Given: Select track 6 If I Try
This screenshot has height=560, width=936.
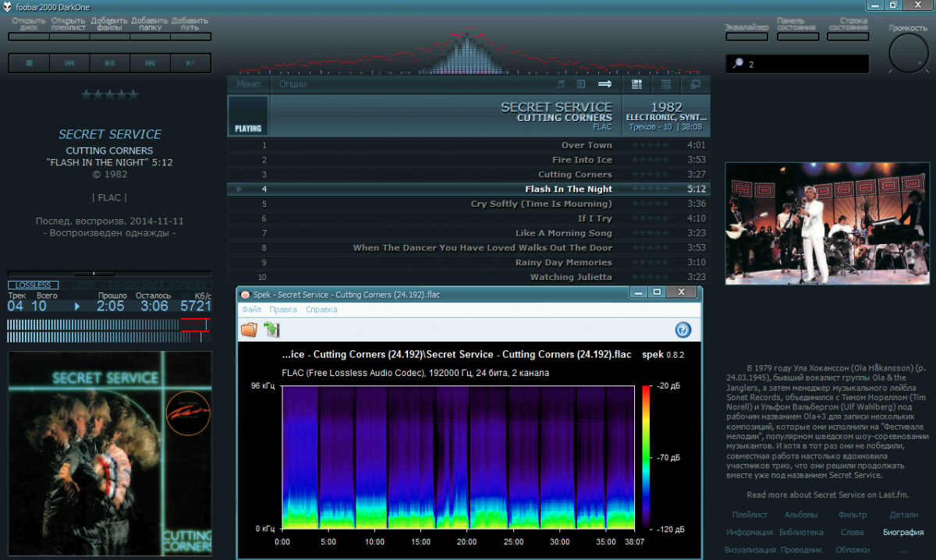Looking at the screenshot, I should (x=469, y=218).
